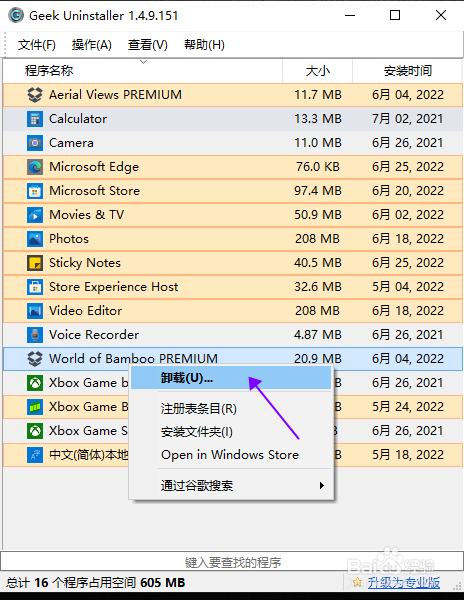464x600 pixels.
Task: Click the Geek Uninstaller logo in title bar
Action: [16, 16]
